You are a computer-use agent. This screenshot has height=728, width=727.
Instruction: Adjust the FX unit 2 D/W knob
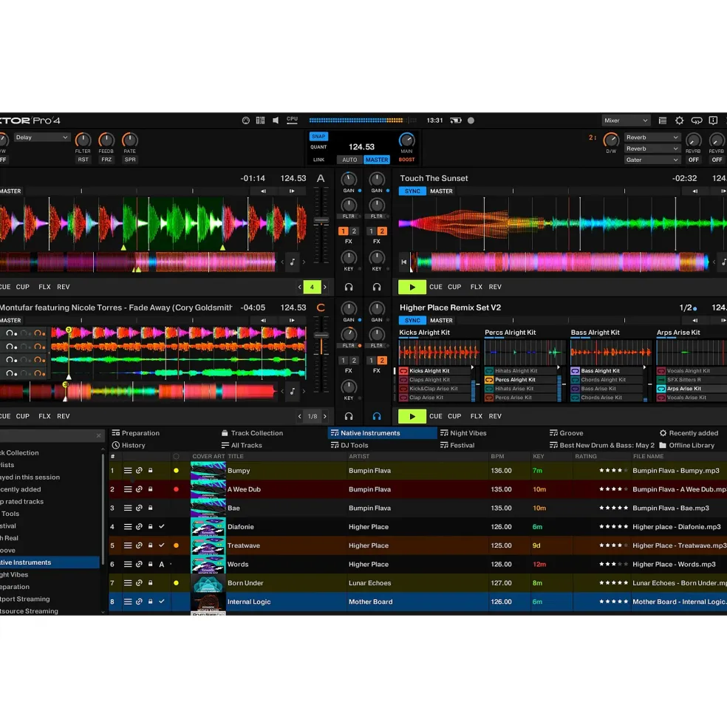[610, 140]
